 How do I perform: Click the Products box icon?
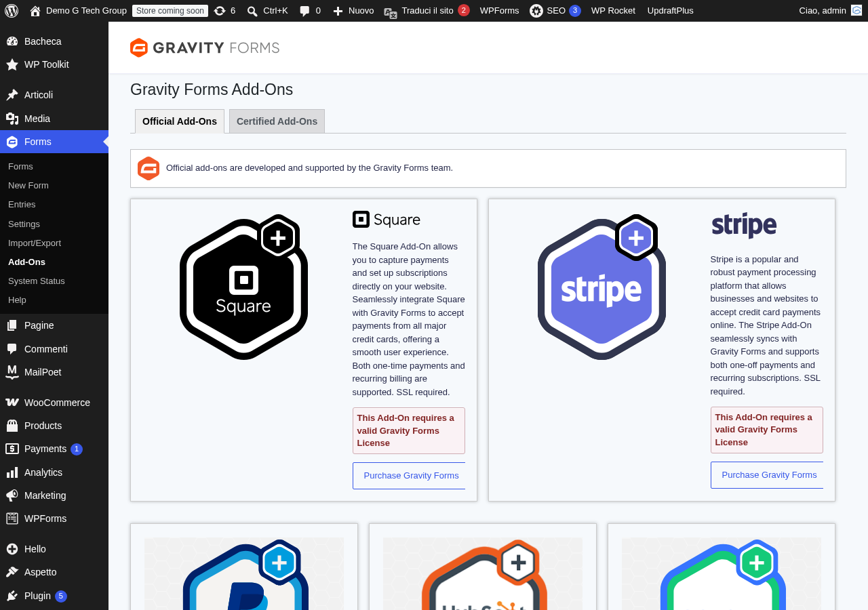point(12,426)
